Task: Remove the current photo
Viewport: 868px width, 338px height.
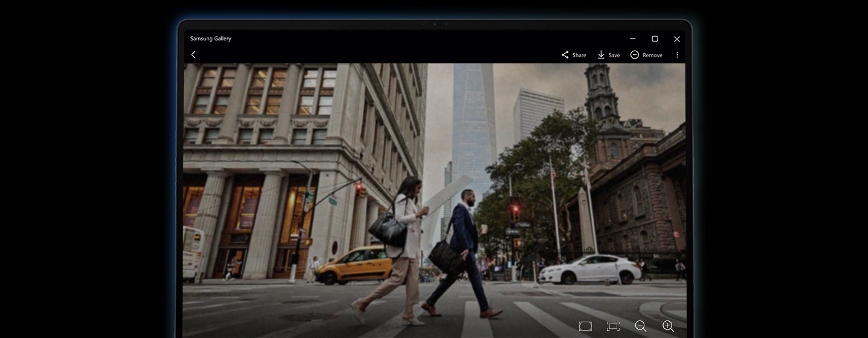Action: (x=646, y=55)
